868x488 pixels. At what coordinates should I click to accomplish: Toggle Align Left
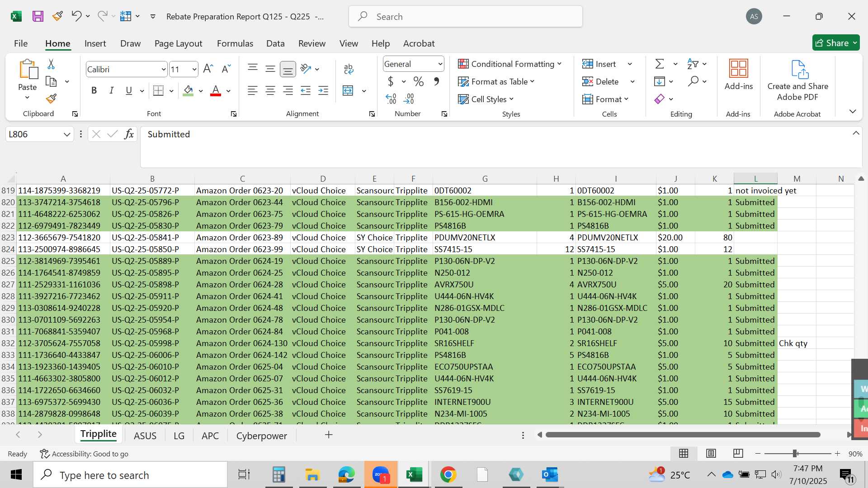(x=253, y=91)
